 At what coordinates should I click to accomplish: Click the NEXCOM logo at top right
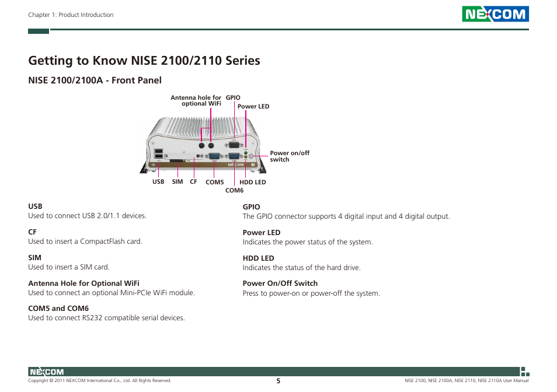[x=495, y=14]
